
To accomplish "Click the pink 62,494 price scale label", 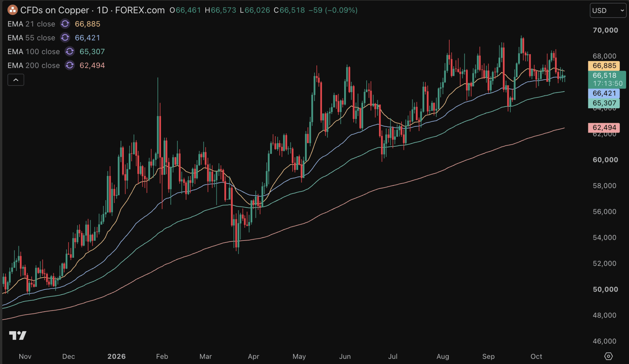I will 604,127.
